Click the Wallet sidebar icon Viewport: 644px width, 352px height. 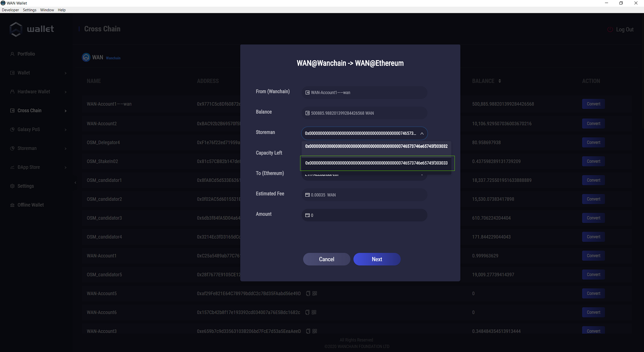coord(12,73)
